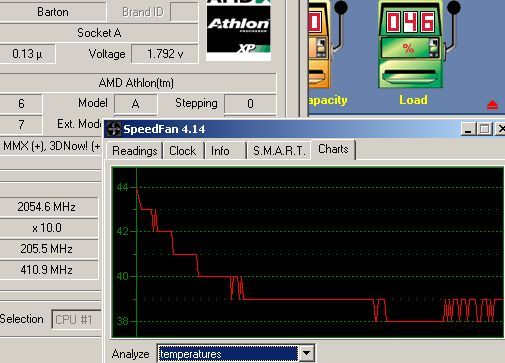Click the 2054.6 MHz core speed field
The image size is (505, 363).
(x=47, y=207)
